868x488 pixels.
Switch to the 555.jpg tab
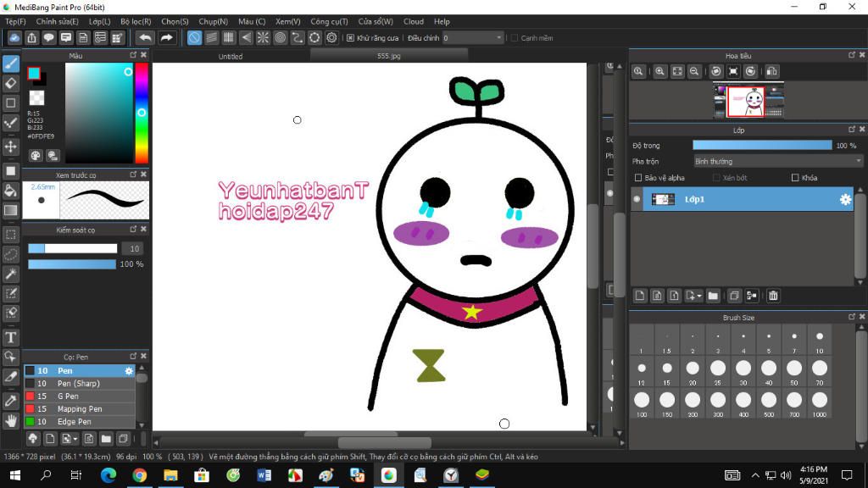(x=388, y=56)
